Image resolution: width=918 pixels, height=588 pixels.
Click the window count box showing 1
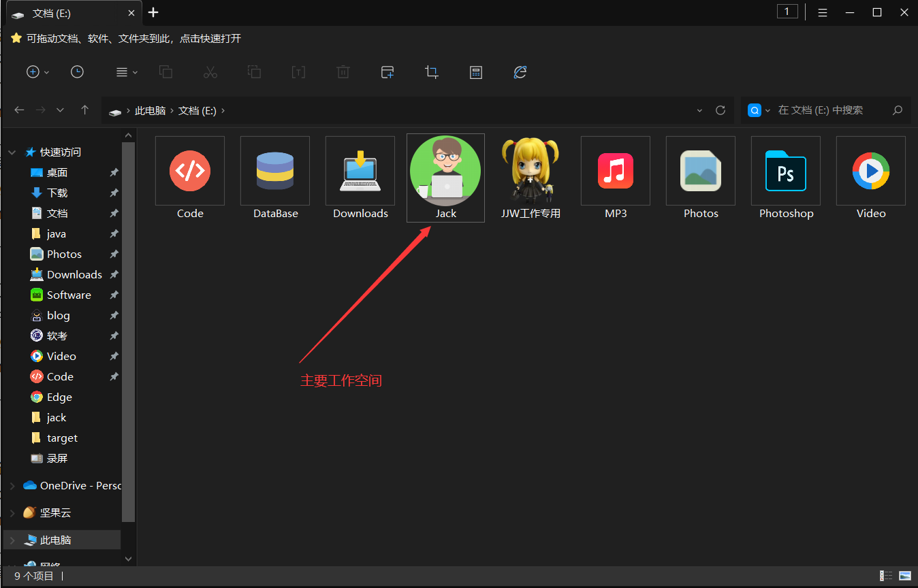pos(787,12)
